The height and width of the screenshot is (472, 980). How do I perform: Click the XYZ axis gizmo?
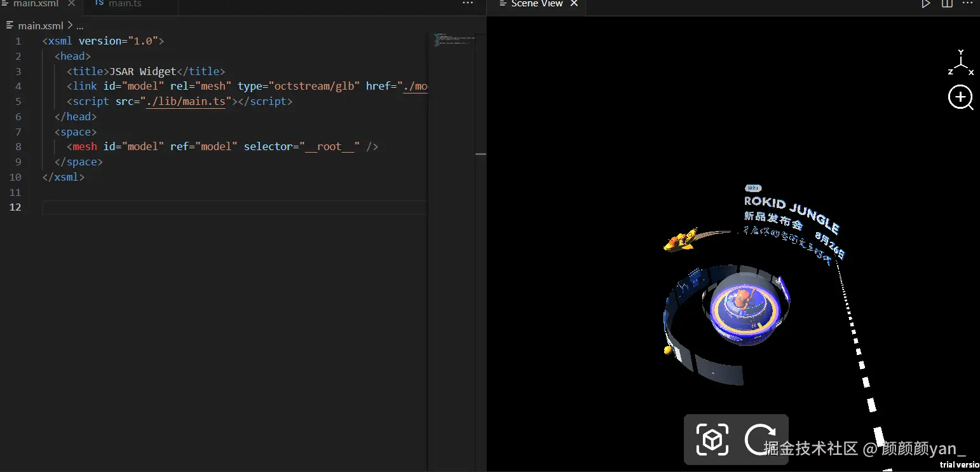tap(961, 62)
